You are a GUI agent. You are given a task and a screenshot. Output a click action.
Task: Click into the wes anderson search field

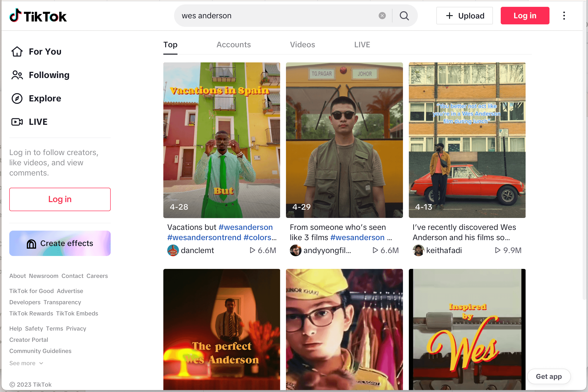275,16
